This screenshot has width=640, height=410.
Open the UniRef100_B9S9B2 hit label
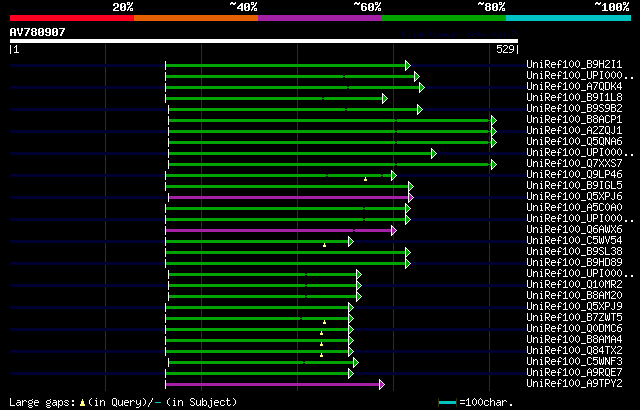pyautogui.click(x=574, y=109)
